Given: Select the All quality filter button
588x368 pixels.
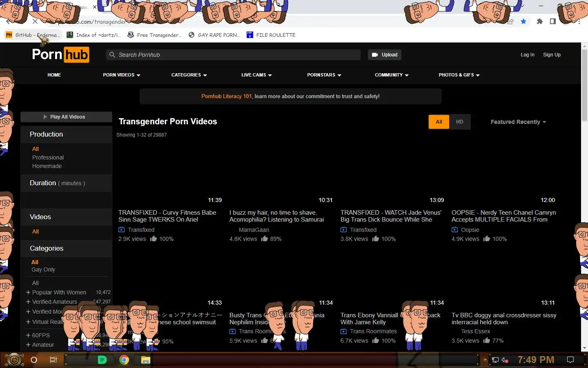Looking at the screenshot, I should [x=439, y=122].
